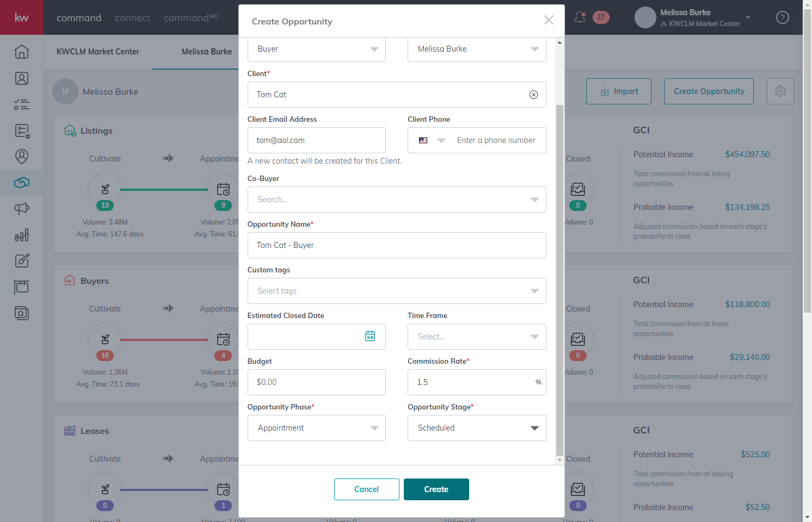Open the SmartPlans sidebar icon
Screen dimensions: 812x522
tap(22, 130)
